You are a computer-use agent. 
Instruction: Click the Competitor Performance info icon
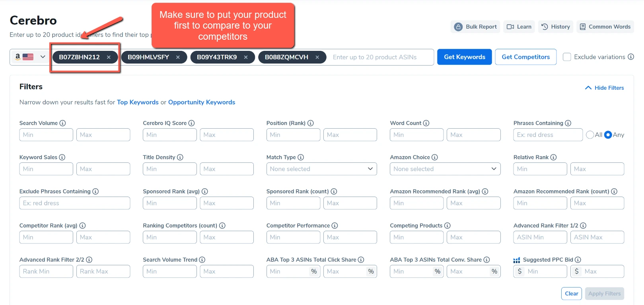coord(335,226)
